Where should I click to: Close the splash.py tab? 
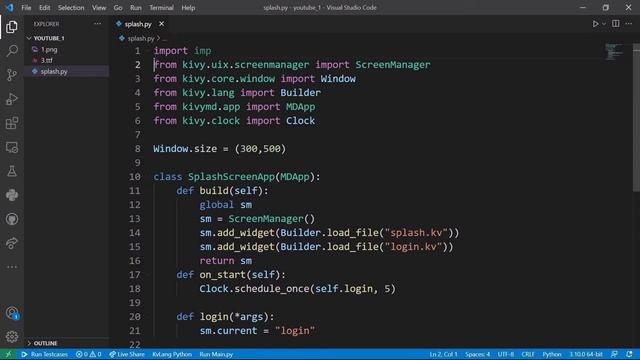click(x=162, y=24)
